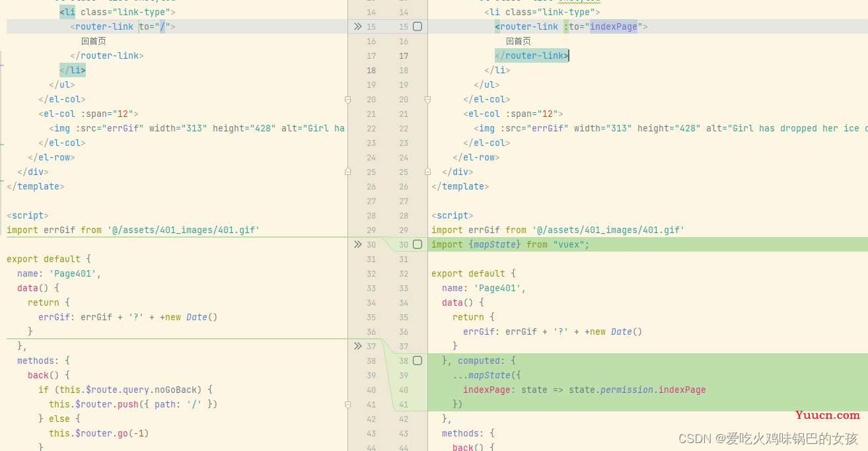This screenshot has height=451, width=868.
Task: Click the right pane '回首页' text
Action: point(519,41)
